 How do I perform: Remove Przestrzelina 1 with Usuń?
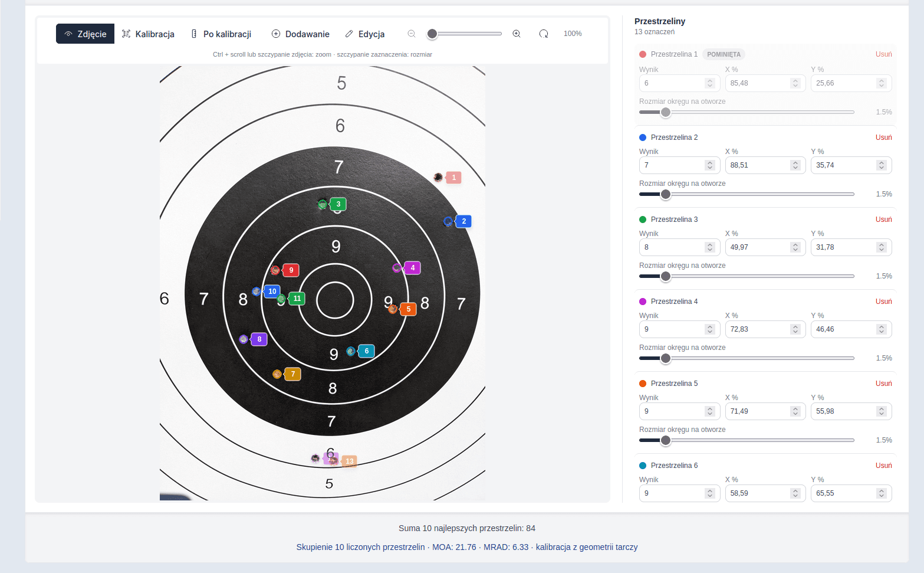[x=883, y=54]
